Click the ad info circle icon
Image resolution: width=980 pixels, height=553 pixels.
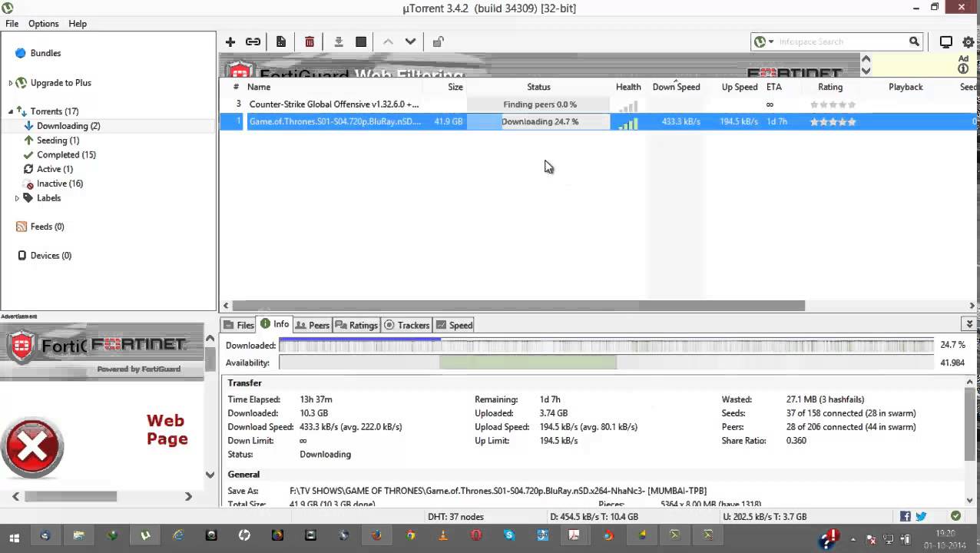point(963,69)
